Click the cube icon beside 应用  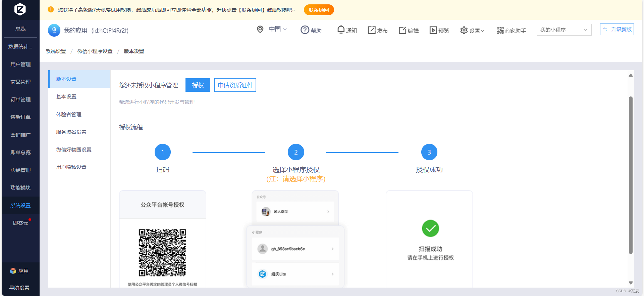[x=13, y=271]
